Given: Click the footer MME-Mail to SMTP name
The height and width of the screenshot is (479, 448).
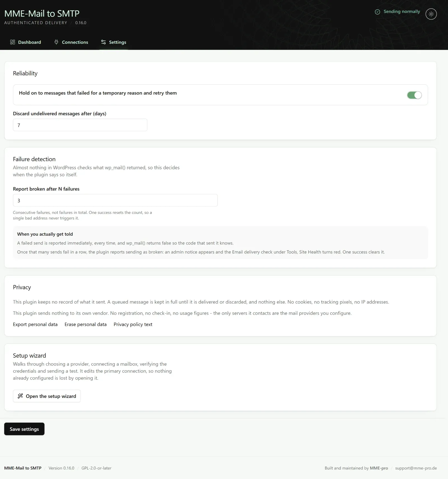Looking at the screenshot, I should [x=23, y=468].
